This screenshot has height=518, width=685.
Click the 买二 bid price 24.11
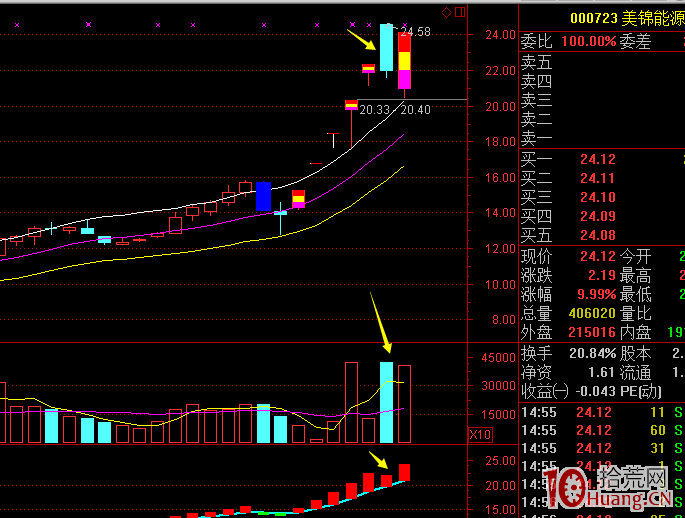pos(598,178)
